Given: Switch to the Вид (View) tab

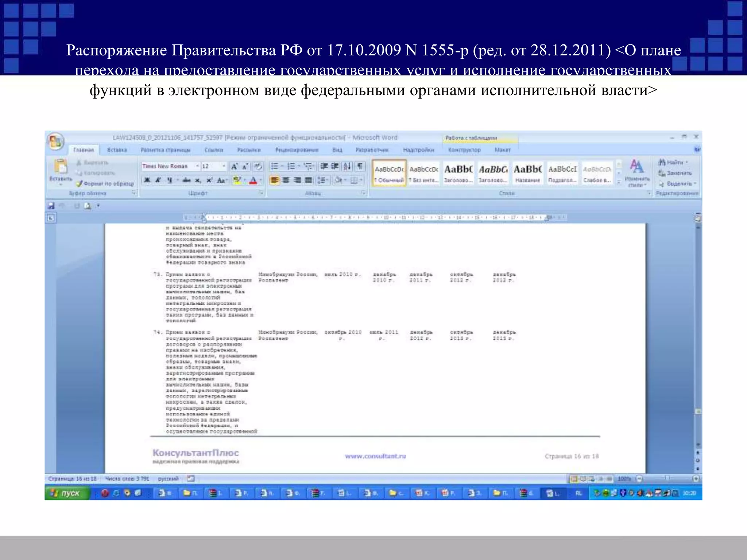Looking at the screenshot, I should point(337,150).
